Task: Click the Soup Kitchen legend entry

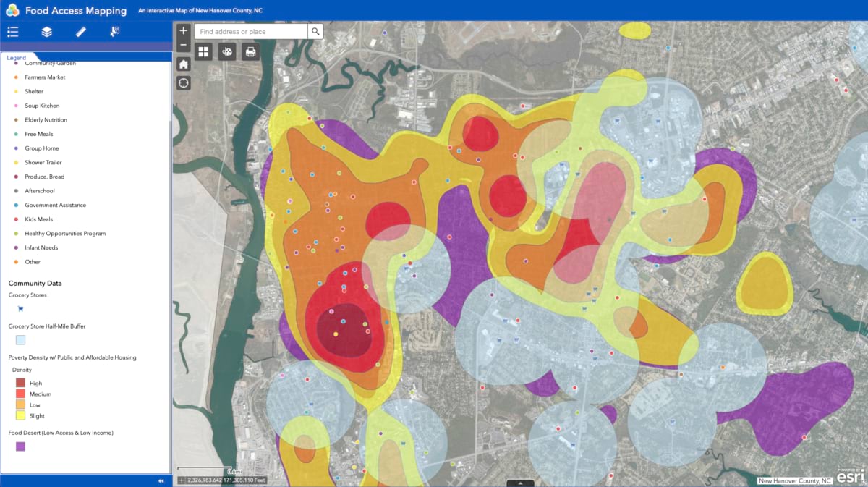Action: 42,106
